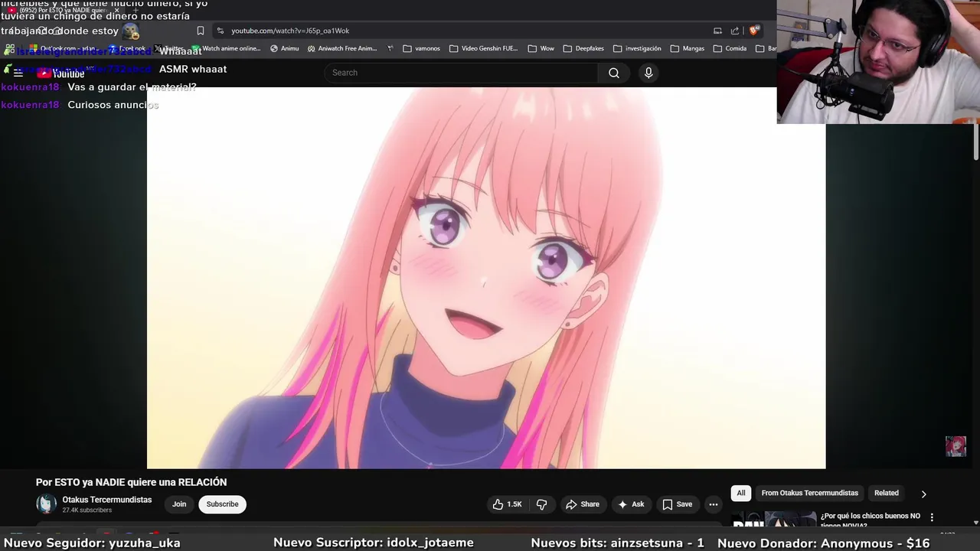
Task: Select the All filter chip
Action: pyautogui.click(x=741, y=493)
